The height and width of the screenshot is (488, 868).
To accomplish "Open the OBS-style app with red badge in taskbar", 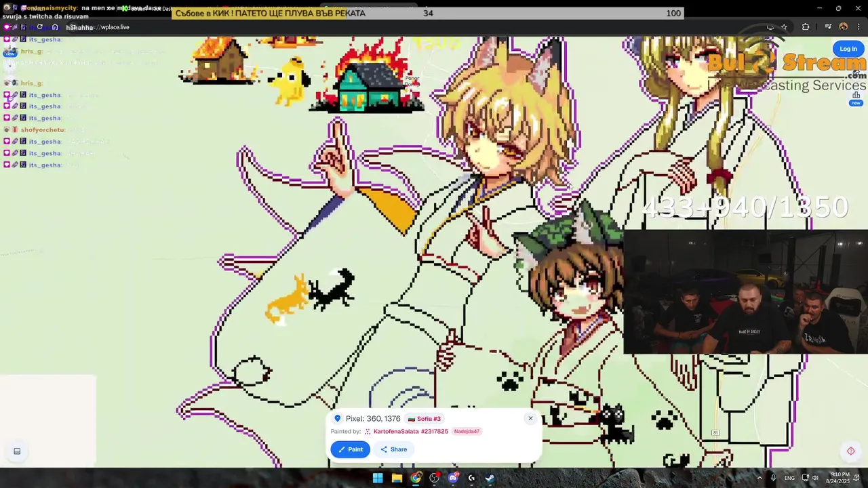I will (435, 478).
